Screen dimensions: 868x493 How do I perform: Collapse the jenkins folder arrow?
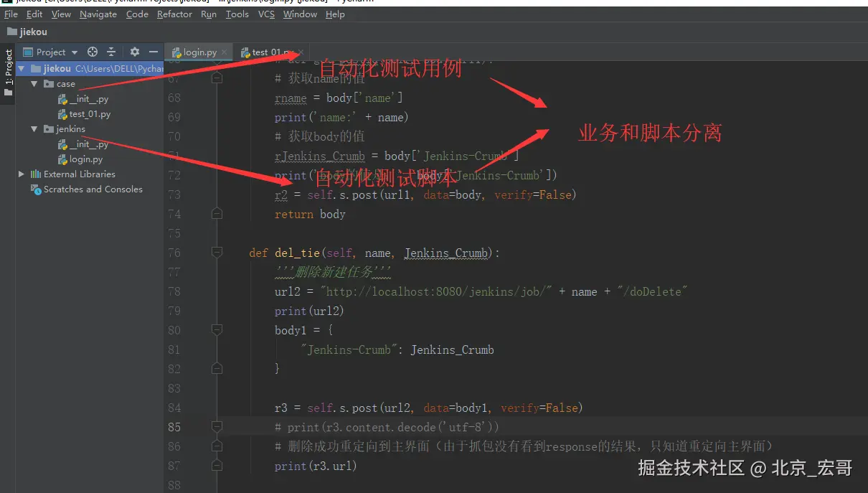pos(34,129)
